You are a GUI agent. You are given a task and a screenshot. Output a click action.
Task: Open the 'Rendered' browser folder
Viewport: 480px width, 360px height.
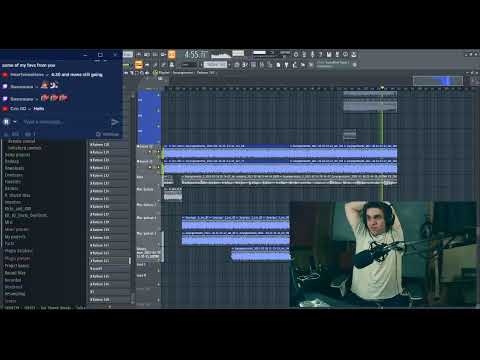coord(13,287)
